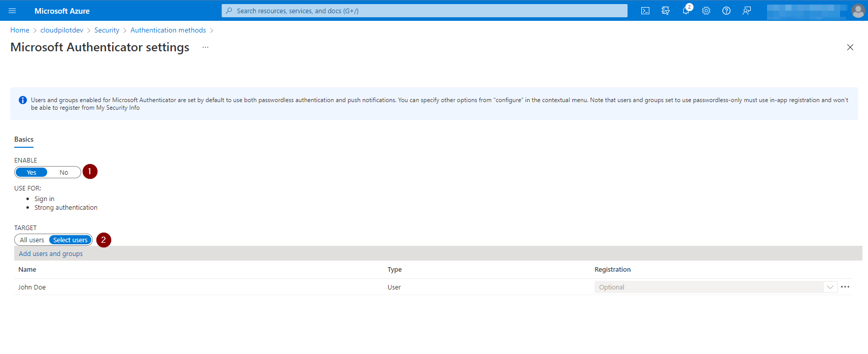Click the Type column header
This screenshot has height=354, width=868.
(395, 270)
